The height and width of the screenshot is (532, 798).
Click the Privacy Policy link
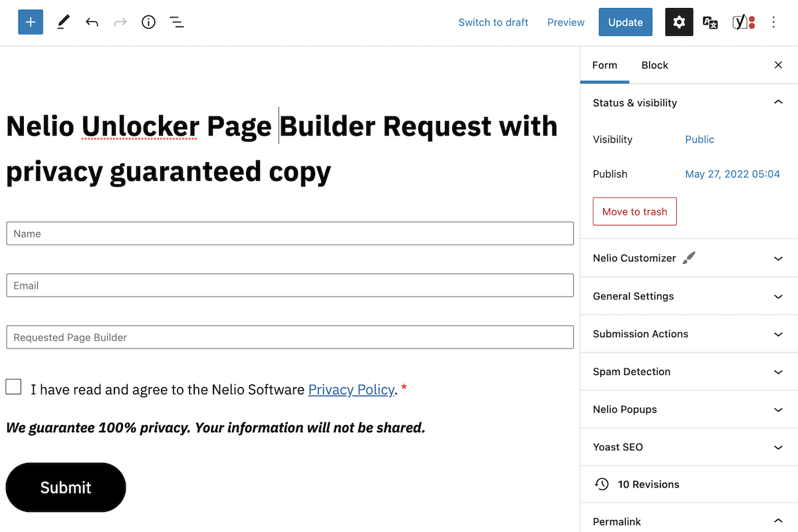click(x=351, y=390)
